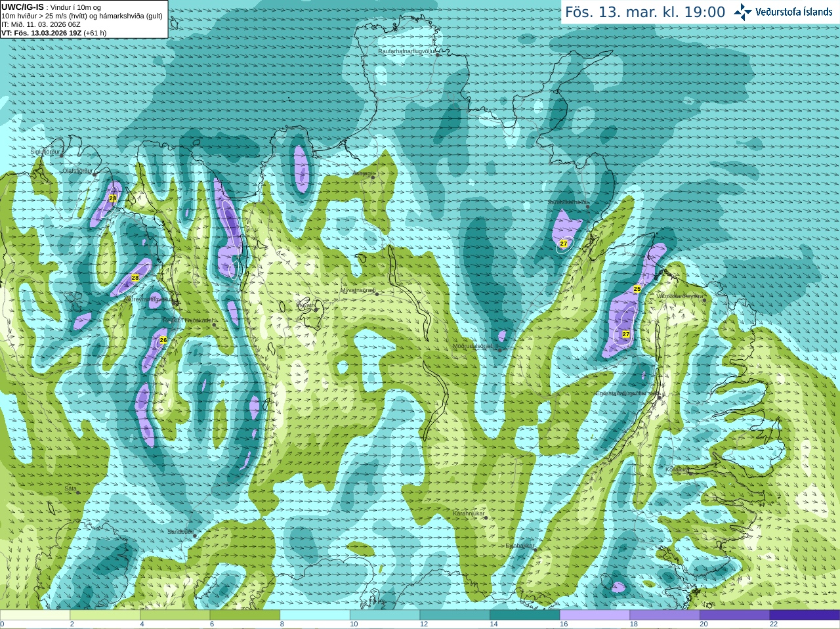This screenshot has height=629, width=840.
Task: Click the IT initial-time line 11. 03. 2026 06Z
Action: tap(41, 24)
